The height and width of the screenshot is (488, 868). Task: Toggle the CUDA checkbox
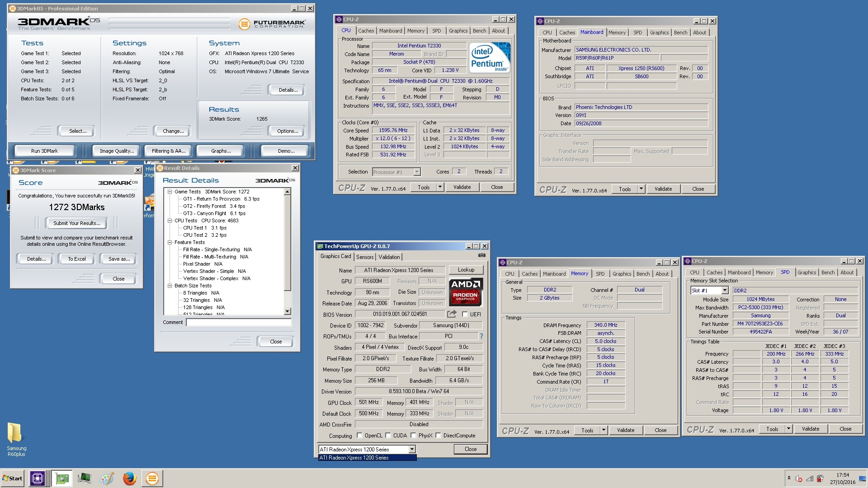[387, 436]
